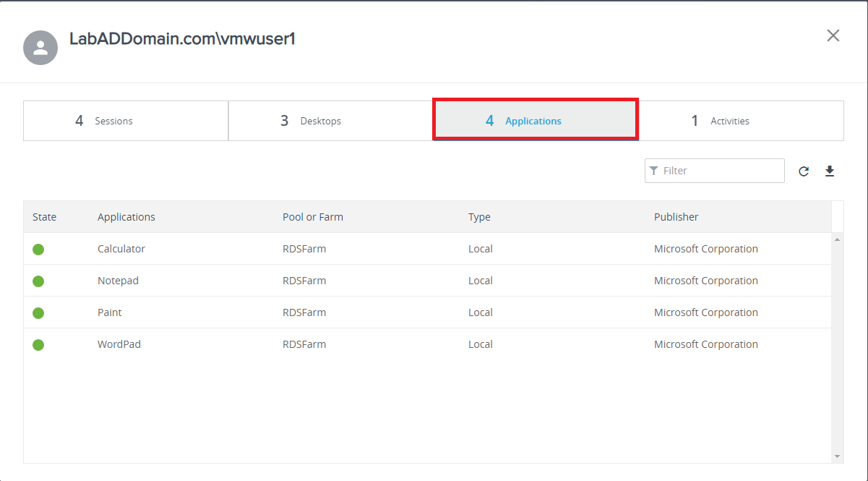
Task: Click the funnel icon in the filter box
Action: click(654, 171)
